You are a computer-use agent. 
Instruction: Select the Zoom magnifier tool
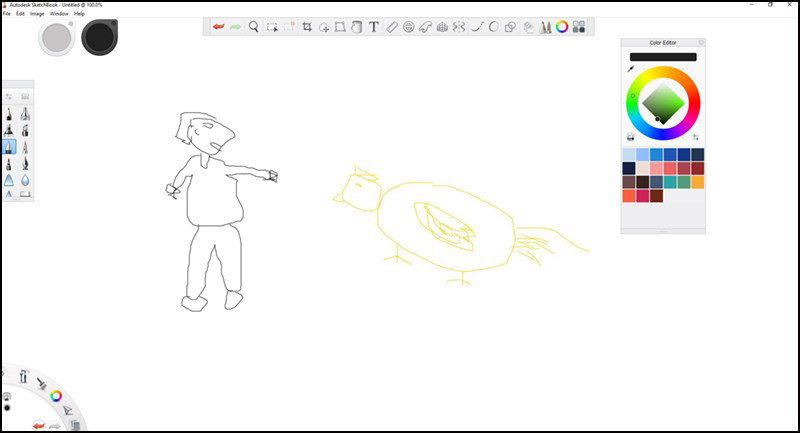[x=254, y=27]
